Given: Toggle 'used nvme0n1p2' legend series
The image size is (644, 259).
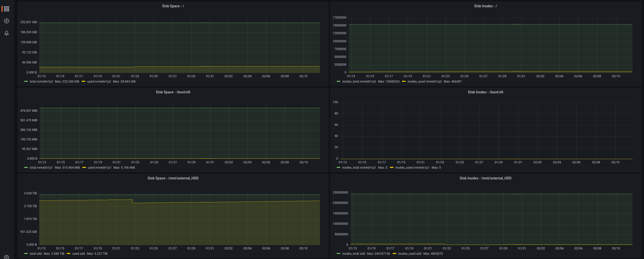Looking at the screenshot, I should tap(99, 82).
